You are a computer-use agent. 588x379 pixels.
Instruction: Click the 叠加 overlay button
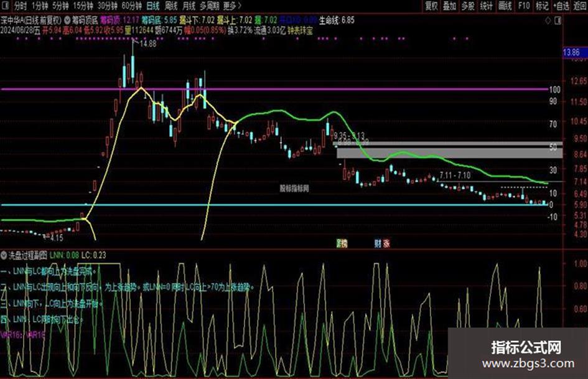(449, 6)
